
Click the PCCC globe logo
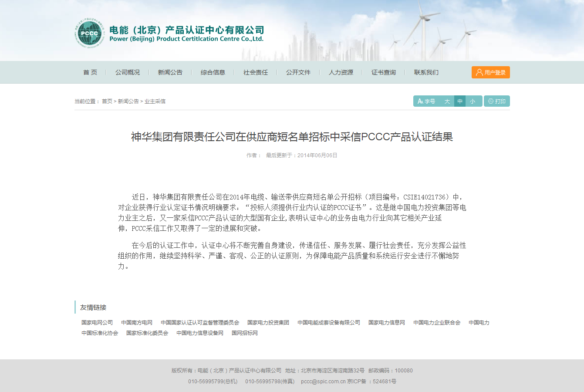click(x=90, y=33)
